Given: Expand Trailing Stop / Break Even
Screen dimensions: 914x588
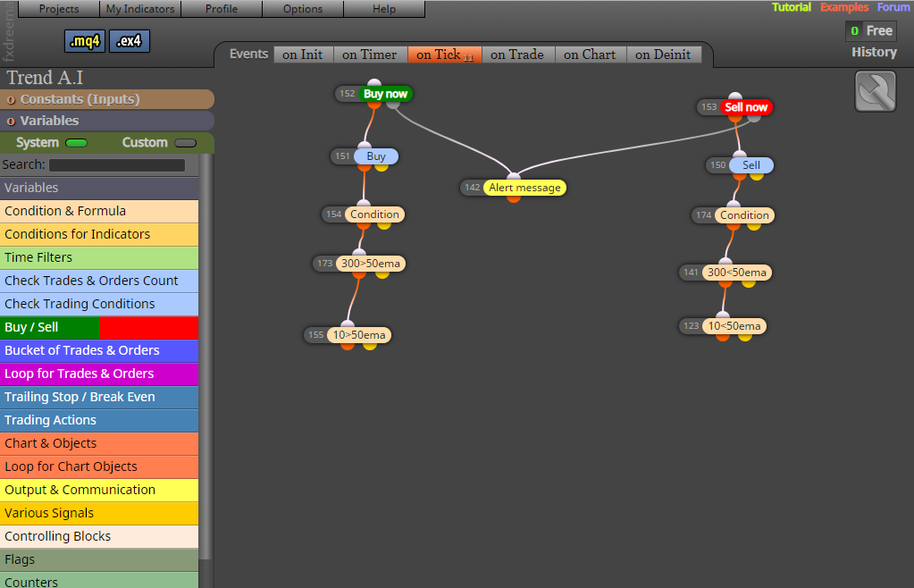Looking at the screenshot, I should pos(99,398).
